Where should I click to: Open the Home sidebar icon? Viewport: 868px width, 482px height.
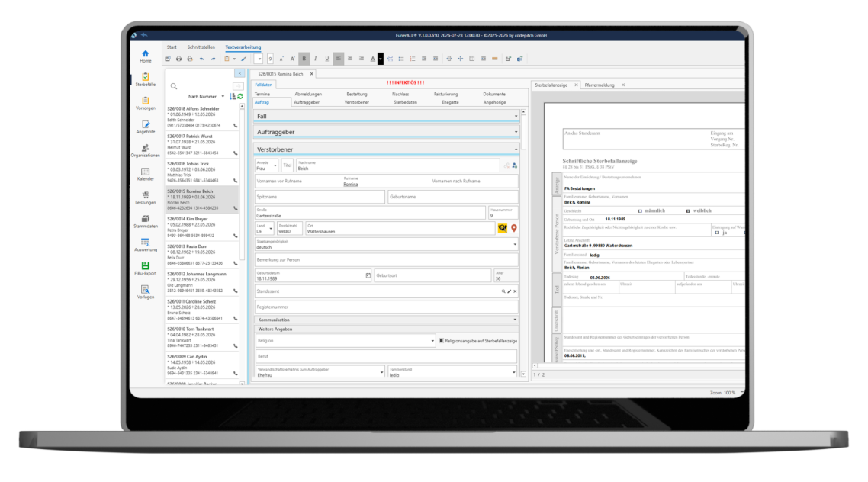(x=145, y=56)
